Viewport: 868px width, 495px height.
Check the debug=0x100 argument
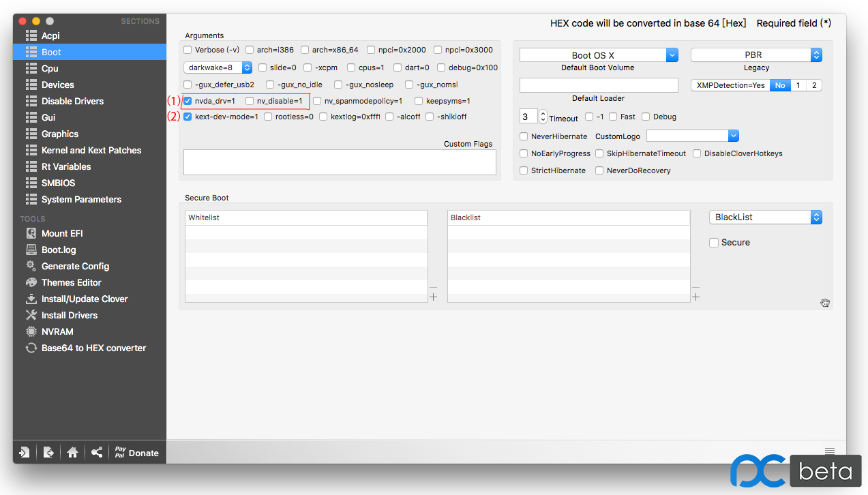[441, 67]
